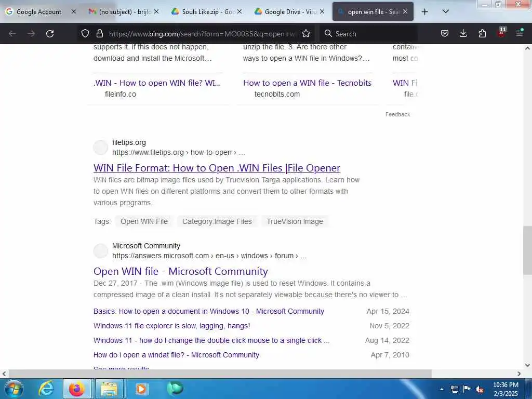Click the filetips.org site favicon
The height and width of the screenshot is (399, 532).
pyautogui.click(x=101, y=148)
